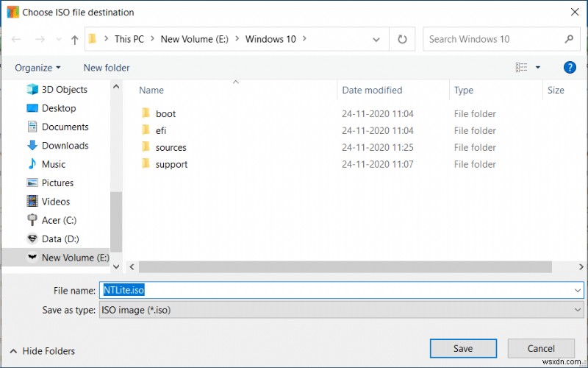This screenshot has width=588, height=368.
Task: Sort by Type column header
Action: click(x=464, y=90)
